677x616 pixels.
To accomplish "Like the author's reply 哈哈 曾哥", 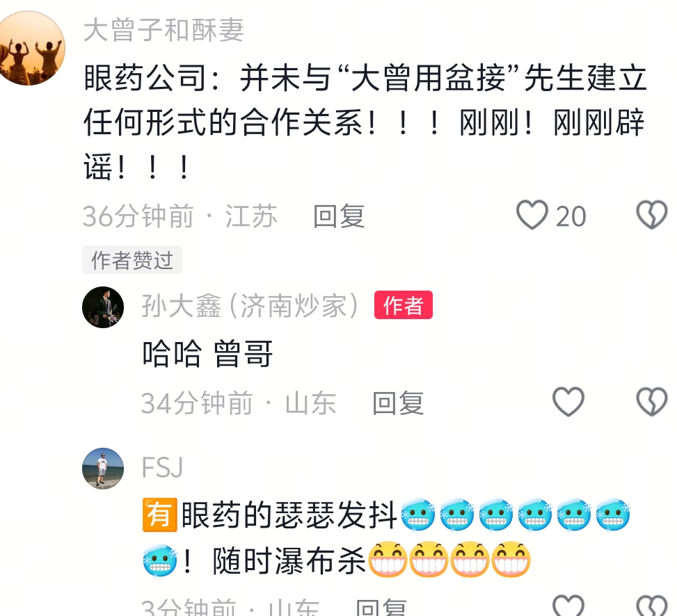I will pos(568,402).
